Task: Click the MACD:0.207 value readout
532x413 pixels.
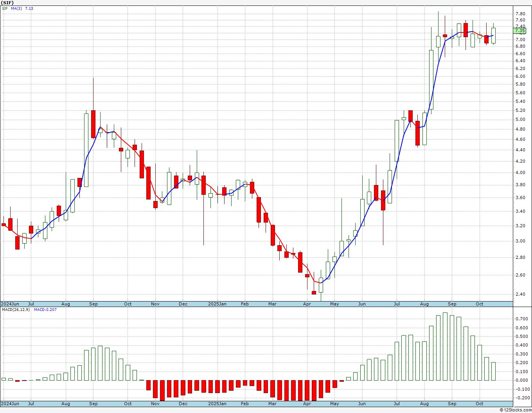Action: (45, 310)
